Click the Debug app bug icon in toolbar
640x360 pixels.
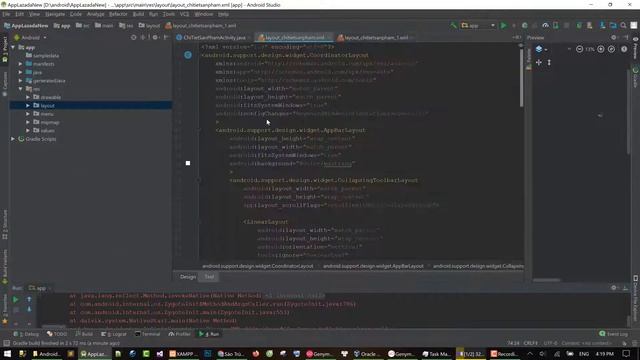click(524, 25)
